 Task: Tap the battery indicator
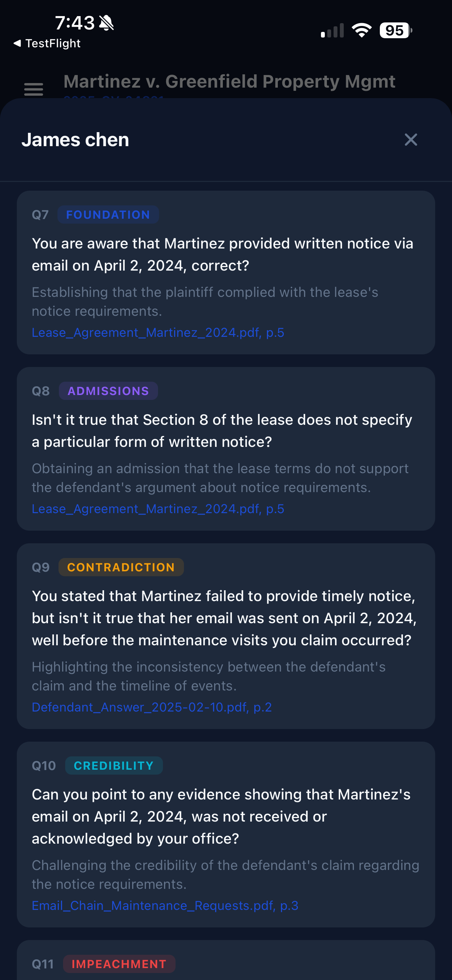(x=395, y=30)
